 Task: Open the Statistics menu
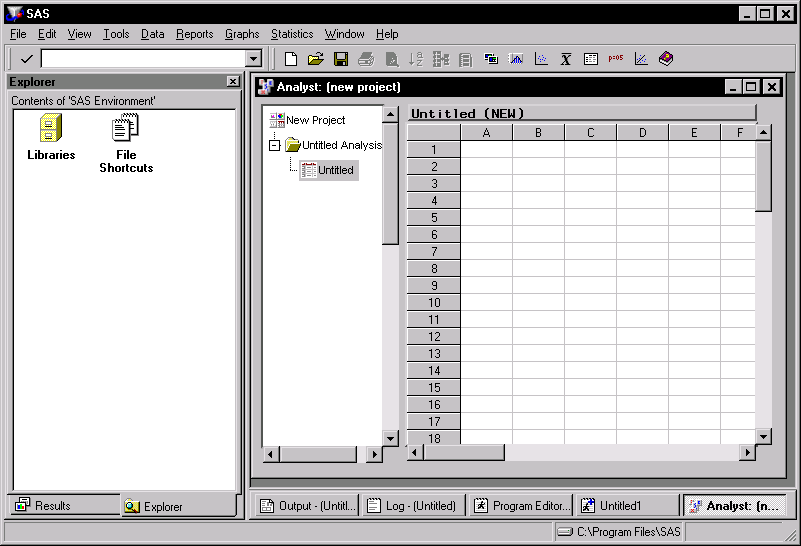[292, 34]
